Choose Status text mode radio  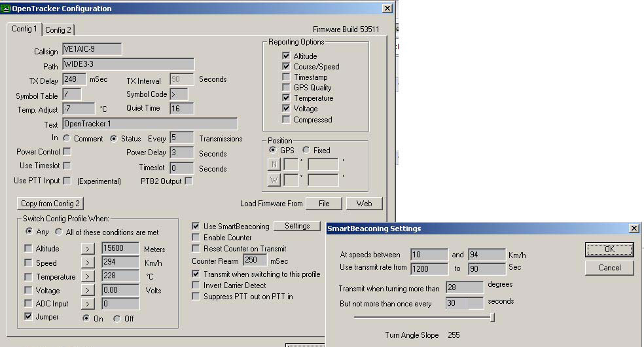click(113, 138)
